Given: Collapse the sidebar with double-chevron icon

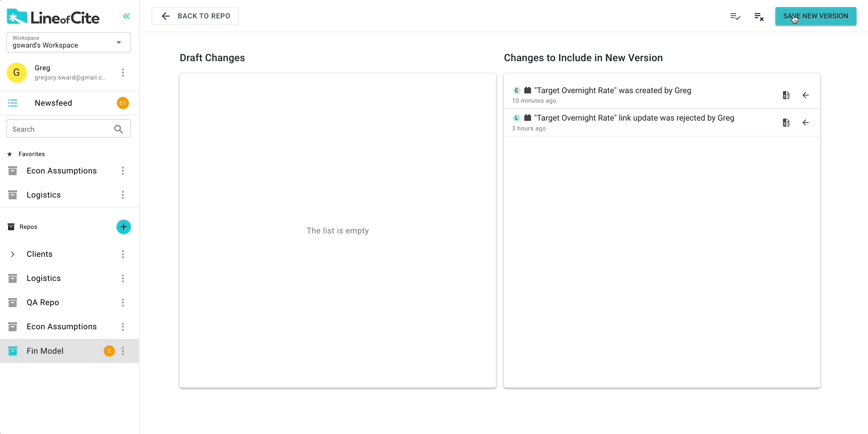Looking at the screenshot, I should click(x=126, y=16).
